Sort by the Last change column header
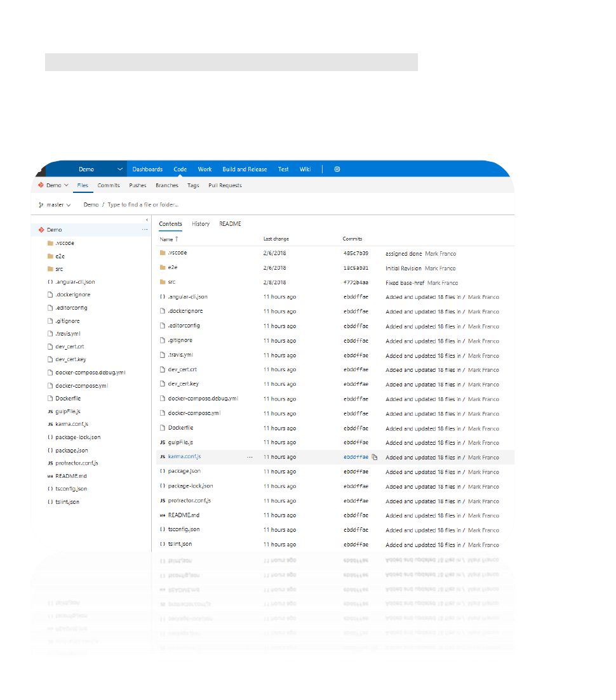This screenshot has height=700, width=616. [276, 239]
